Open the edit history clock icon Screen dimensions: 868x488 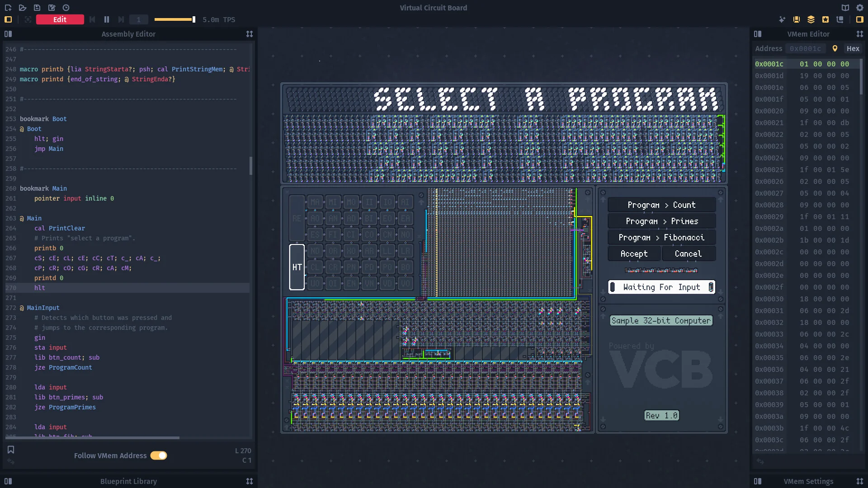click(x=66, y=8)
